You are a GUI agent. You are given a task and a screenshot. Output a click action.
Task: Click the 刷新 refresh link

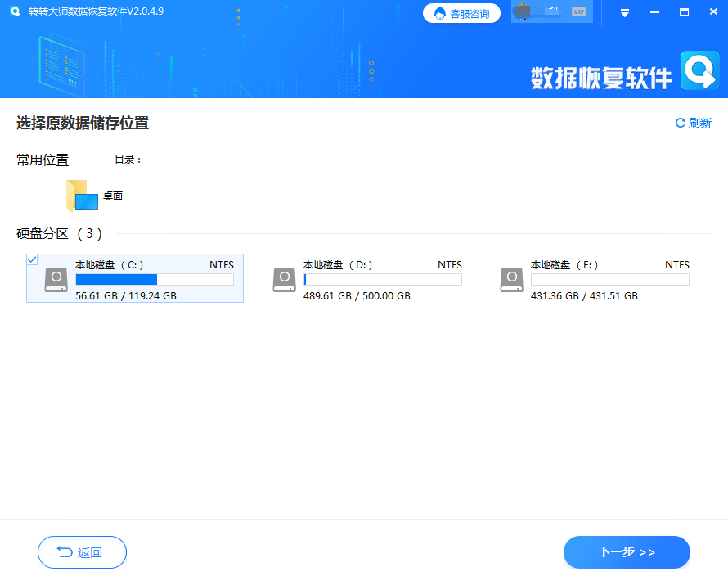click(x=693, y=123)
